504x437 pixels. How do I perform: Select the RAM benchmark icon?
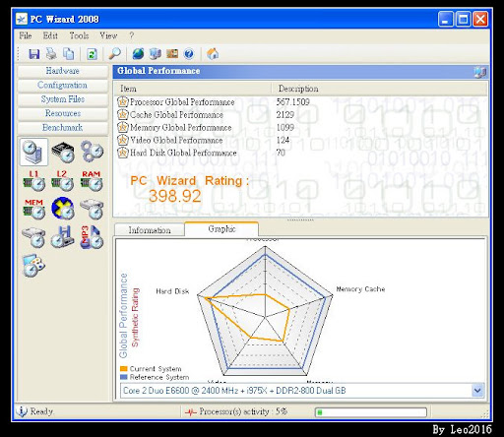click(x=92, y=181)
